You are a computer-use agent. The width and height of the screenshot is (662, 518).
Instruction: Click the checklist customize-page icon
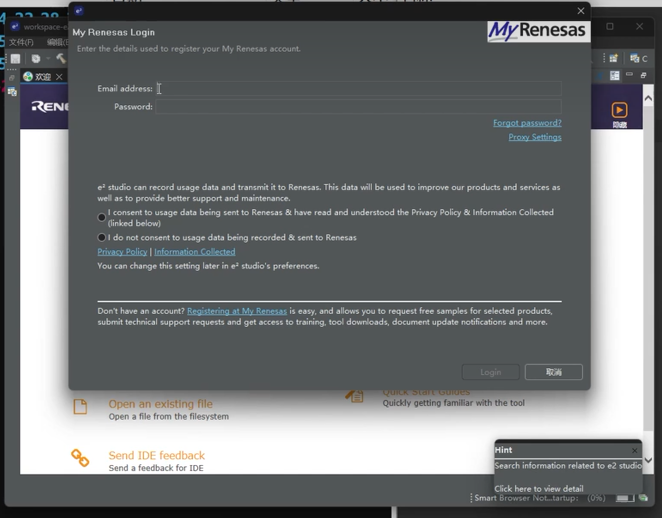tap(615, 76)
